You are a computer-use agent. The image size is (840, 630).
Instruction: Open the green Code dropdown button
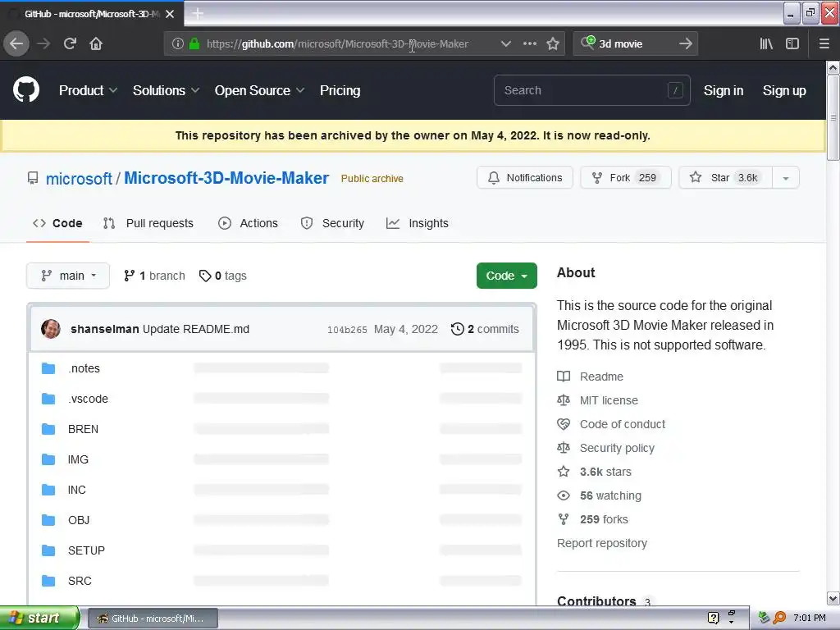(x=507, y=276)
